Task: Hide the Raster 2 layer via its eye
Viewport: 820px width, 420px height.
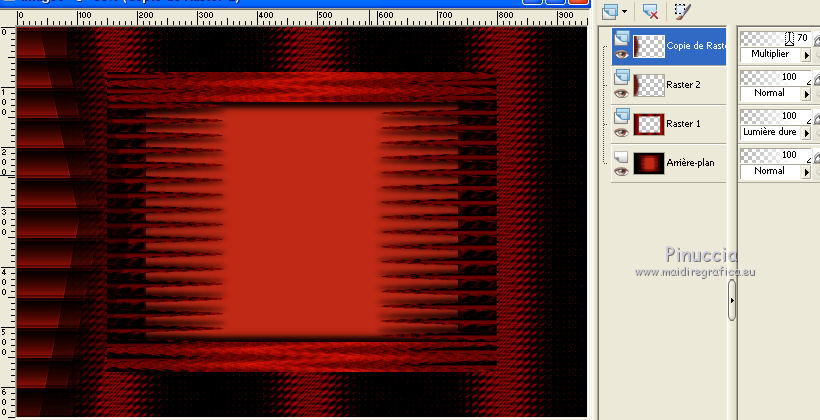Action: 621,94
